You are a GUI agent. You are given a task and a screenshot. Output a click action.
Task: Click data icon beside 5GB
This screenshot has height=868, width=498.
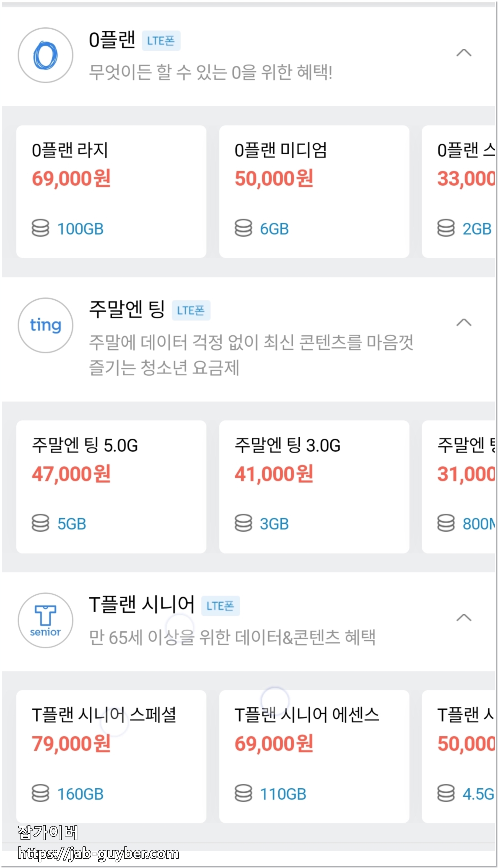(x=40, y=523)
